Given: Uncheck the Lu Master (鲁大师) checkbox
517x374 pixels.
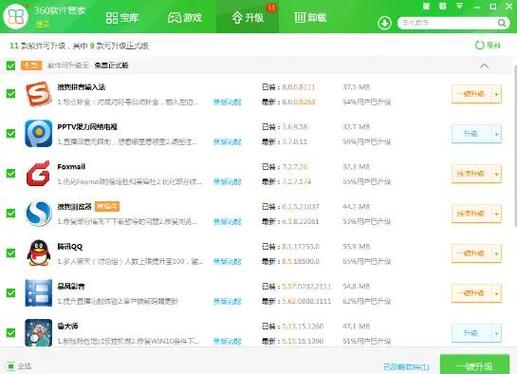Looking at the screenshot, I should [11, 333].
